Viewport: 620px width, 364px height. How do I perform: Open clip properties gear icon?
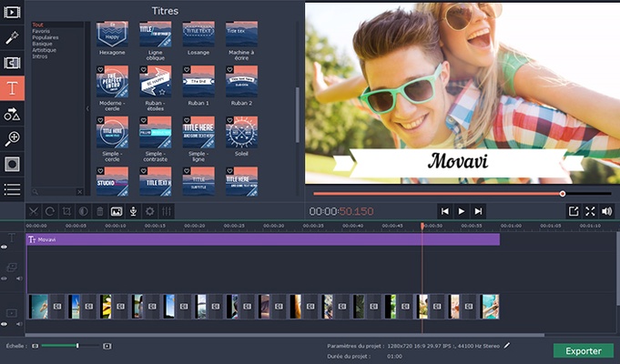point(150,211)
